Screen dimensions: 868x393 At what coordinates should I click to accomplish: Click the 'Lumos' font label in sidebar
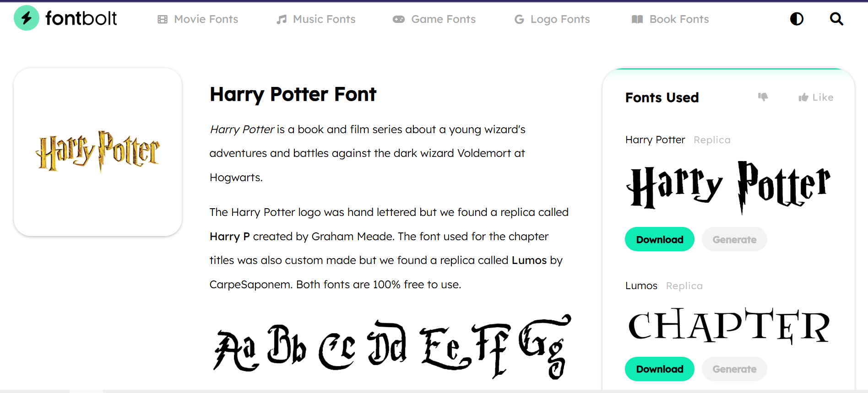pyautogui.click(x=641, y=286)
